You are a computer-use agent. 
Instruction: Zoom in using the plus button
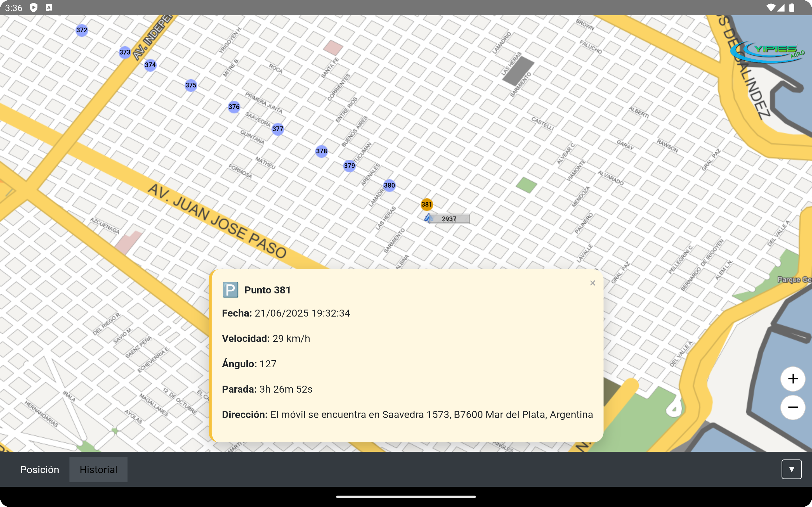click(x=793, y=379)
